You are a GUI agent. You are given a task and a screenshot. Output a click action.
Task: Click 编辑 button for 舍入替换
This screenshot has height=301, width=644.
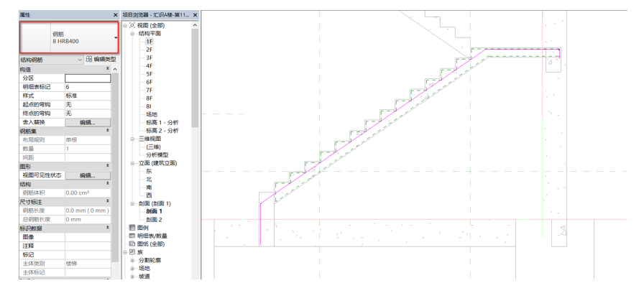[x=88, y=122]
